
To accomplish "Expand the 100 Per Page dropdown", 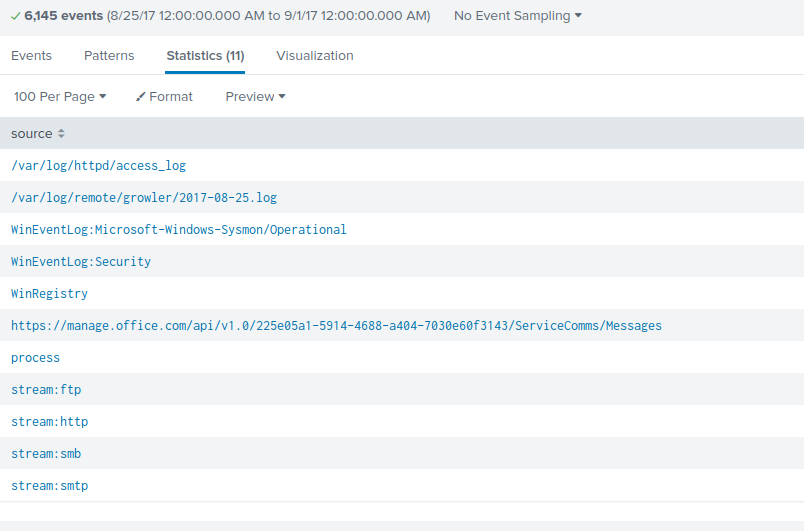I will tap(60, 97).
